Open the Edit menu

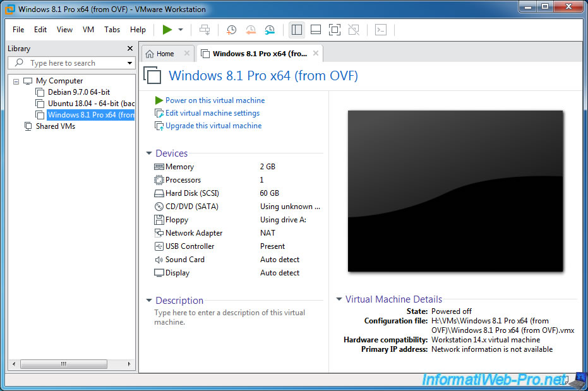40,30
